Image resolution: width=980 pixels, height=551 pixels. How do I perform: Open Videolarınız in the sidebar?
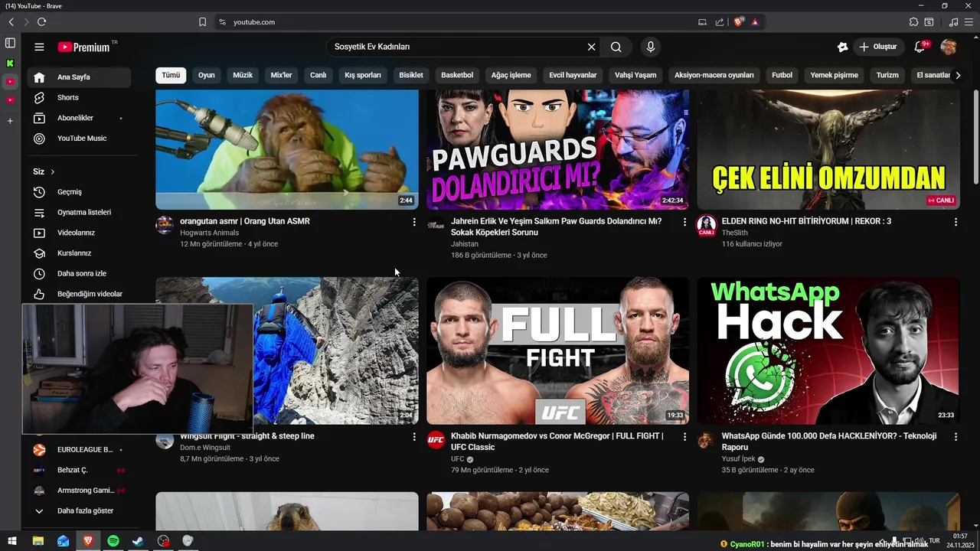pyautogui.click(x=79, y=233)
